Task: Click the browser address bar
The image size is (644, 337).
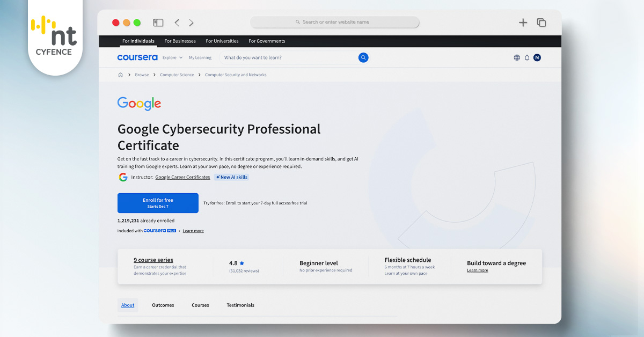Action: 335,23
